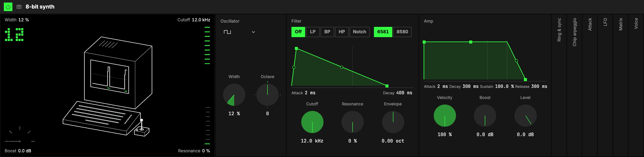Click the Resonance meter bars in display
The height and width of the screenshot is (157, 644).
click(207, 126)
